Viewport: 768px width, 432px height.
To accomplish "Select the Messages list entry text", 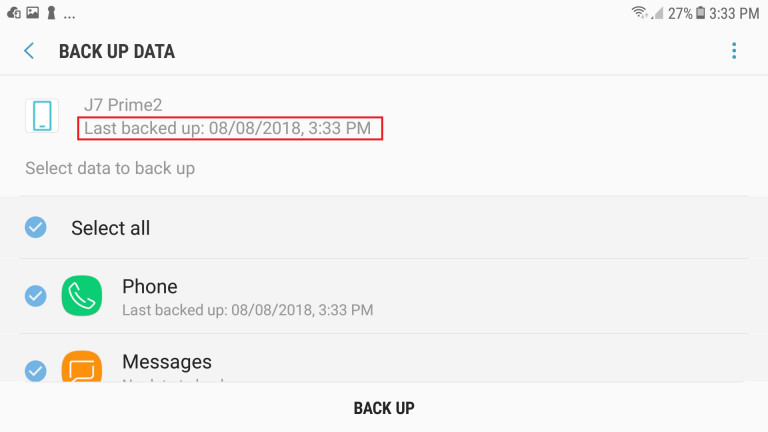I will tap(167, 362).
